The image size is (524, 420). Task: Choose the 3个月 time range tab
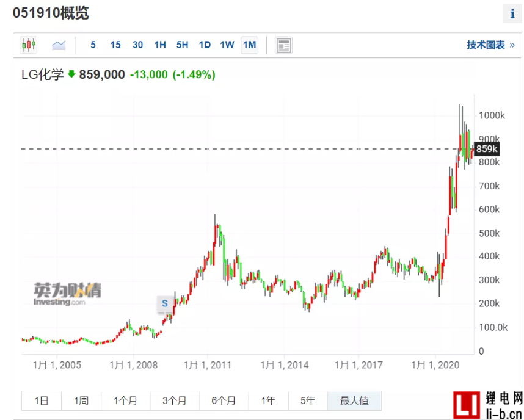tap(175, 400)
